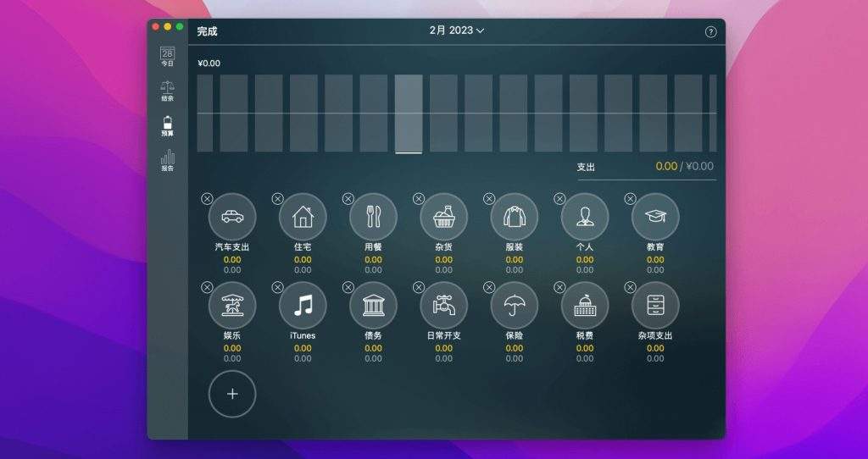Click the 用餐 fork and knife icon
Viewport: 868px width, 459px height.
tap(373, 217)
